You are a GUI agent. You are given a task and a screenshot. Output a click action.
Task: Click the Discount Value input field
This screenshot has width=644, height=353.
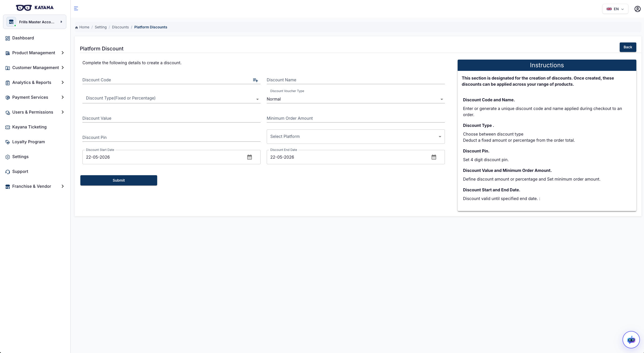pyautogui.click(x=171, y=118)
